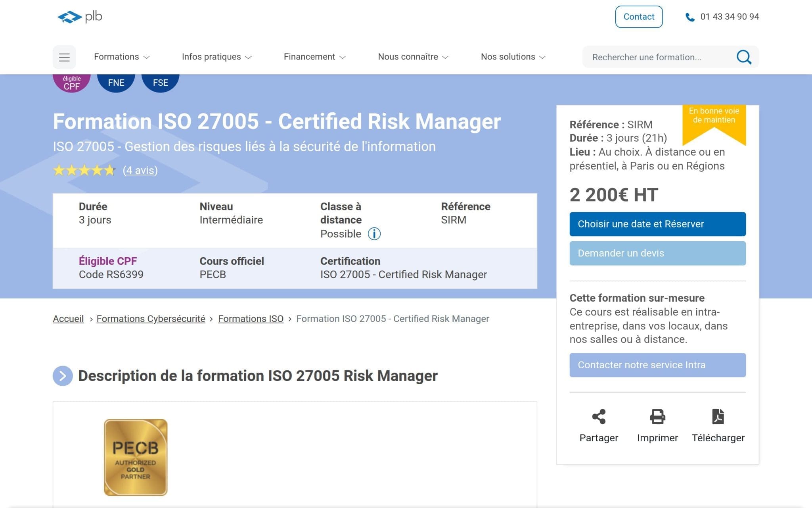Click the Code RS6399 text
Screen dimensions: 812x508
[111, 275]
